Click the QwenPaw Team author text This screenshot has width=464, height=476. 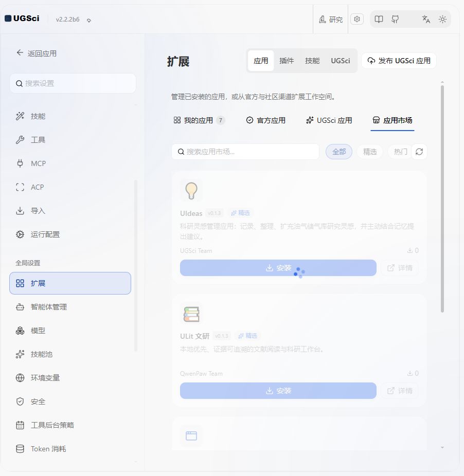[201, 374]
